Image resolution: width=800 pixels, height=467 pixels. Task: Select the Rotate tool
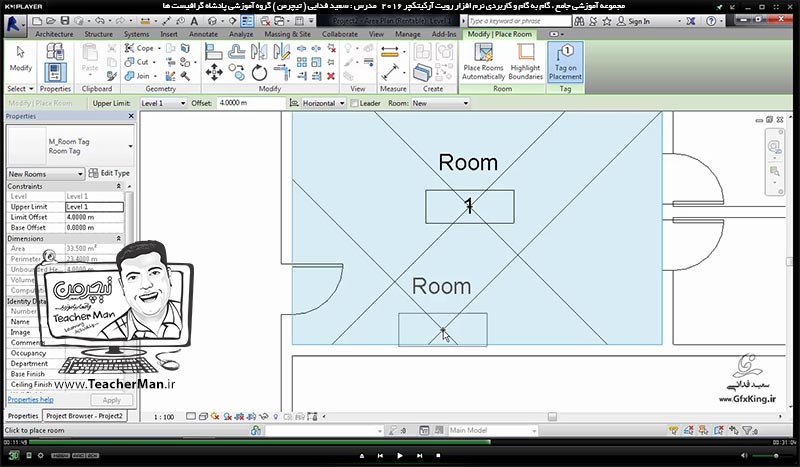click(259, 72)
